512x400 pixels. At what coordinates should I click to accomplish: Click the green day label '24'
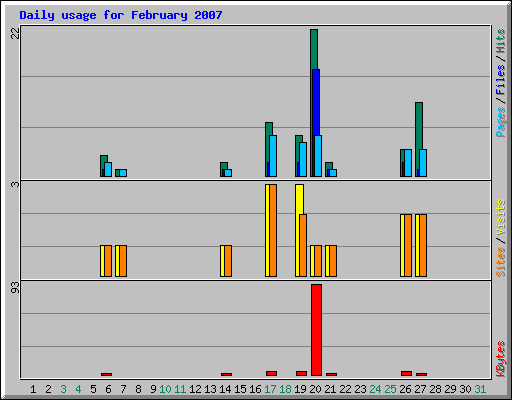point(375,389)
